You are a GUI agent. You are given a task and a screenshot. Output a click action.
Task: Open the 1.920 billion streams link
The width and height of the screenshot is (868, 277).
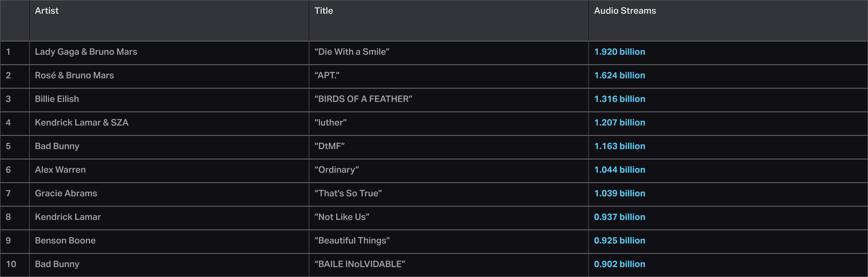coord(619,52)
